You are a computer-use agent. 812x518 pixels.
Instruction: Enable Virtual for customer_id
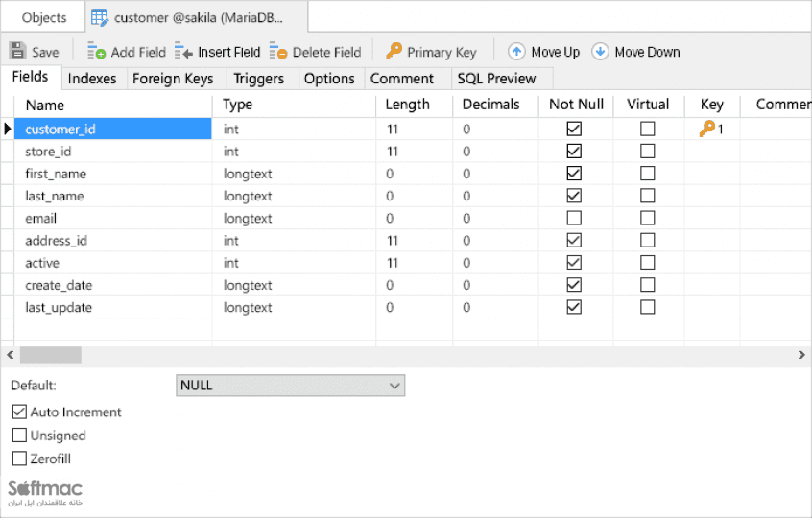tap(647, 129)
